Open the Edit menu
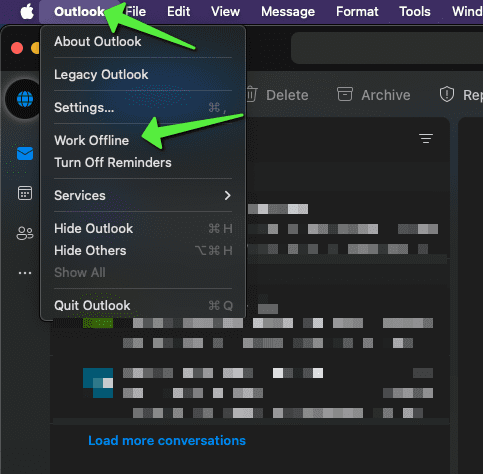Viewport: 483px width, 474px height. pos(178,12)
